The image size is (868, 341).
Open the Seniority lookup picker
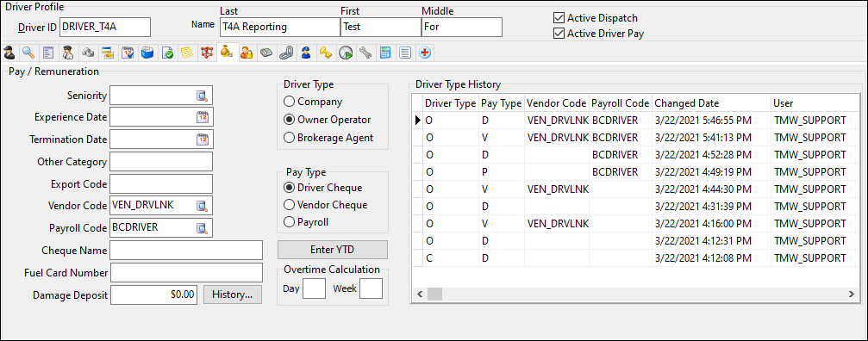(202, 96)
